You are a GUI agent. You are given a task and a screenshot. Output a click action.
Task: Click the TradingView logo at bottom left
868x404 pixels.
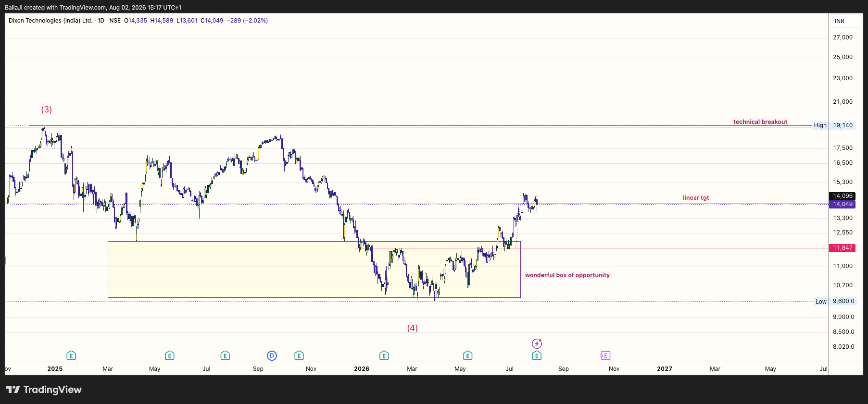tap(44, 390)
